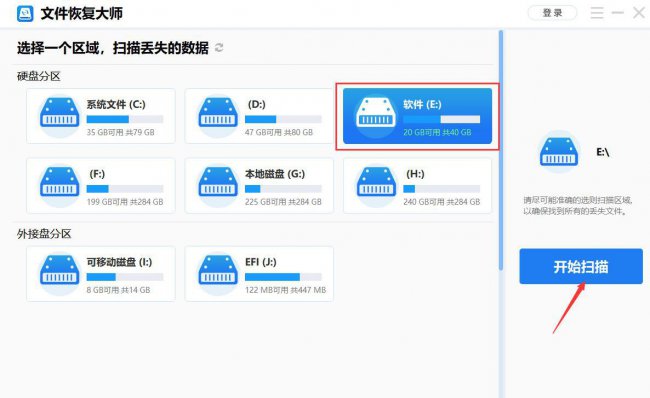
Task: Click the D: drive usage bar
Action: click(x=283, y=119)
